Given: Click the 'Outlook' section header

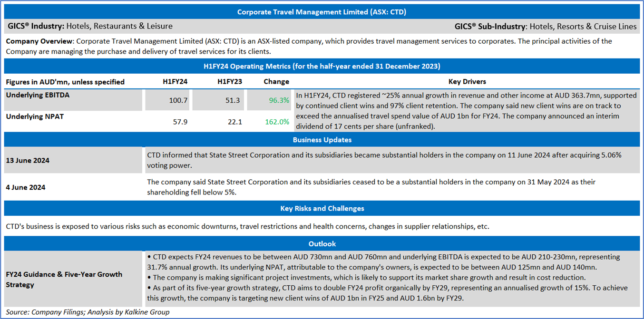Looking at the screenshot, I should pos(322,243).
